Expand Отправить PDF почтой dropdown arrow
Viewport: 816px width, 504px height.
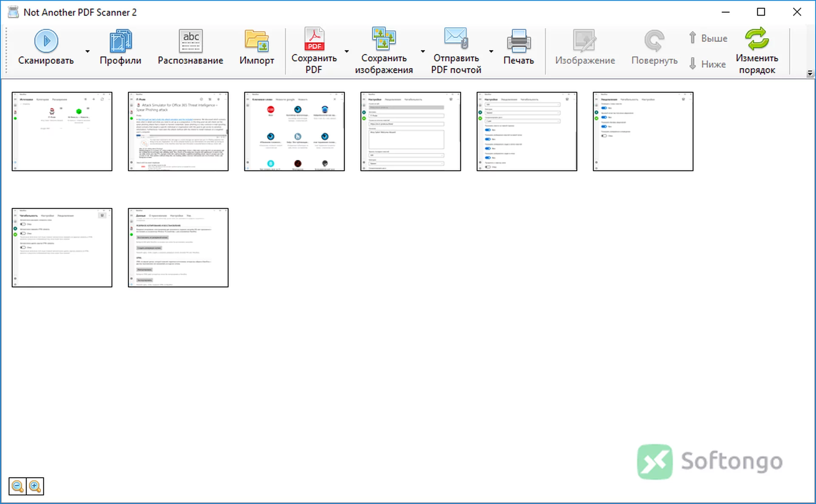[491, 51]
